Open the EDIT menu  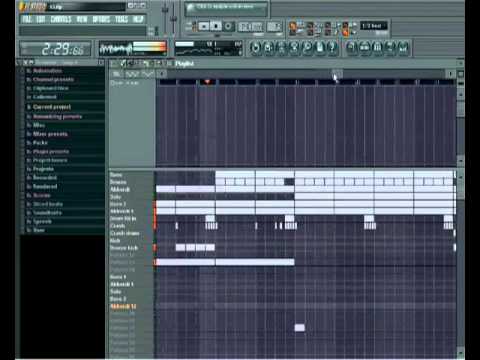pos(41,20)
